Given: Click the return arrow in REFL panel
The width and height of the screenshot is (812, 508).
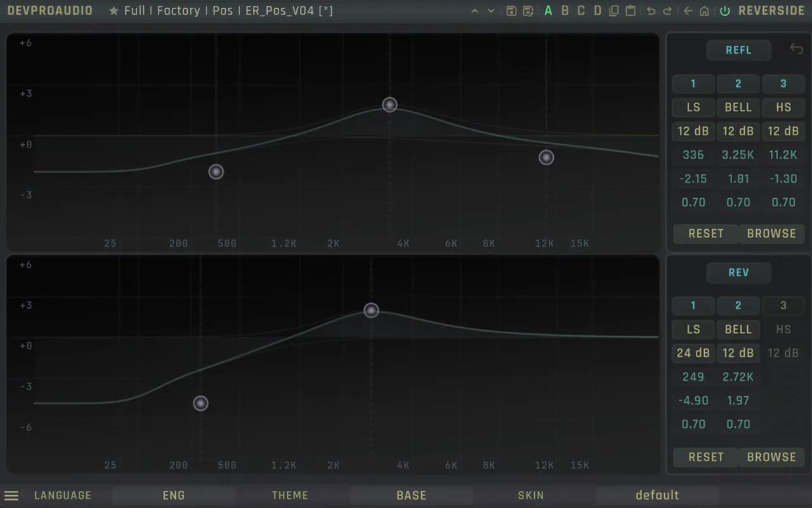Looking at the screenshot, I should 796,49.
